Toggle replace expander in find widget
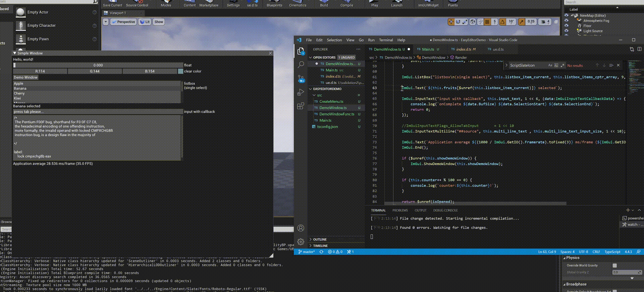 point(506,65)
